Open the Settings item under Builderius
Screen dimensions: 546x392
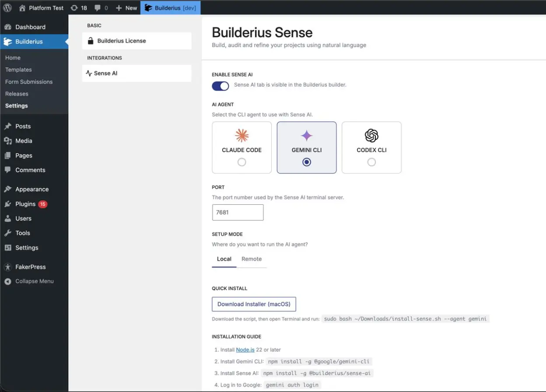[16, 105]
